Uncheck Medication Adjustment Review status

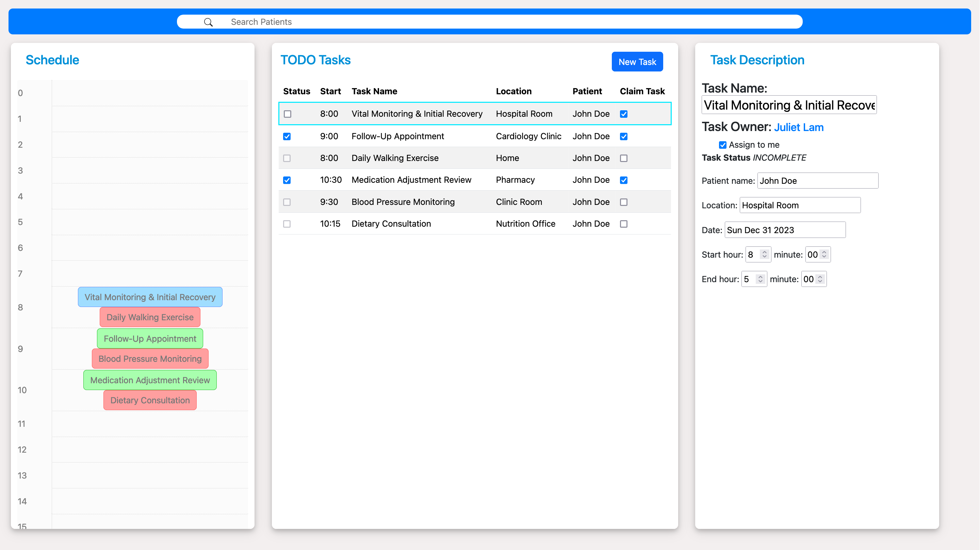(x=287, y=180)
